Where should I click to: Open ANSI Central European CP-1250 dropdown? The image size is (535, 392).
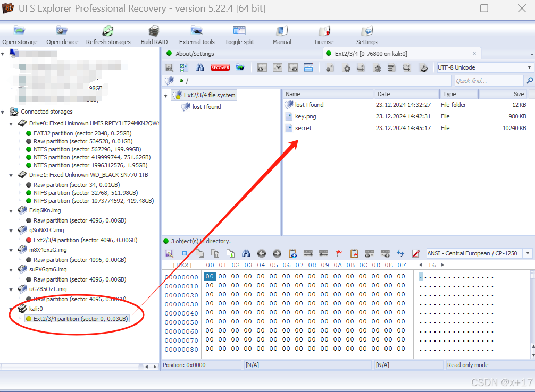[x=528, y=253]
